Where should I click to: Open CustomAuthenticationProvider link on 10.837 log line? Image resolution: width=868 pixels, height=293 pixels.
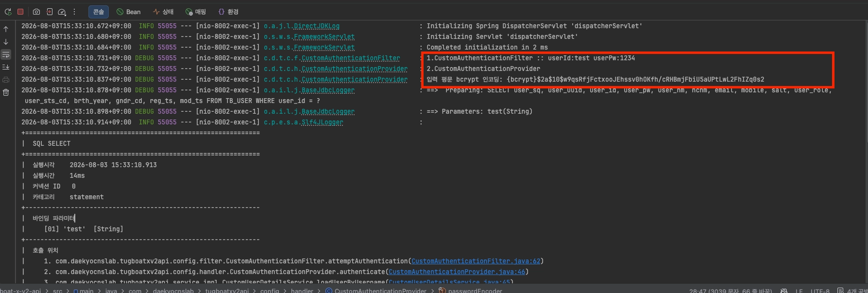[x=355, y=80]
